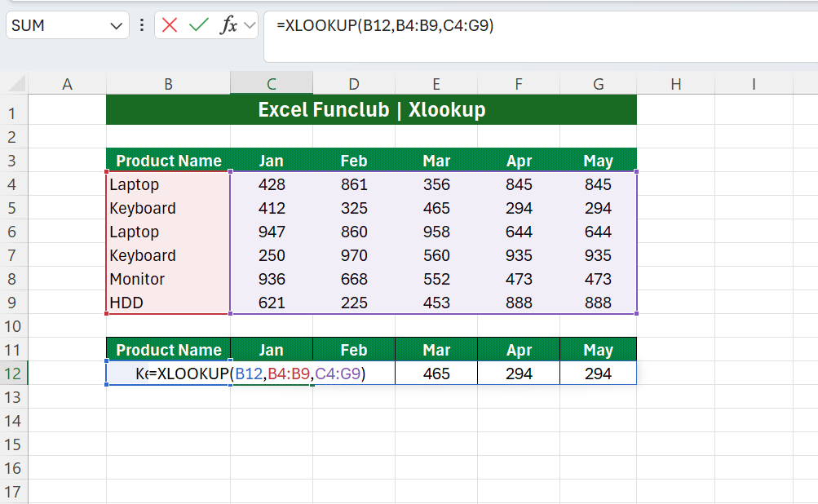Click the Monitor product cell

point(167,279)
